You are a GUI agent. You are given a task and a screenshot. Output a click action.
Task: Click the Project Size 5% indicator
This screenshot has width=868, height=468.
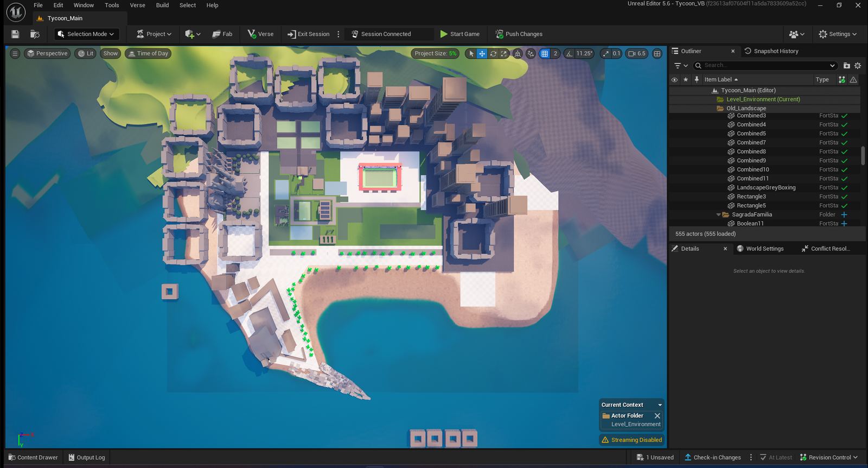click(435, 54)
